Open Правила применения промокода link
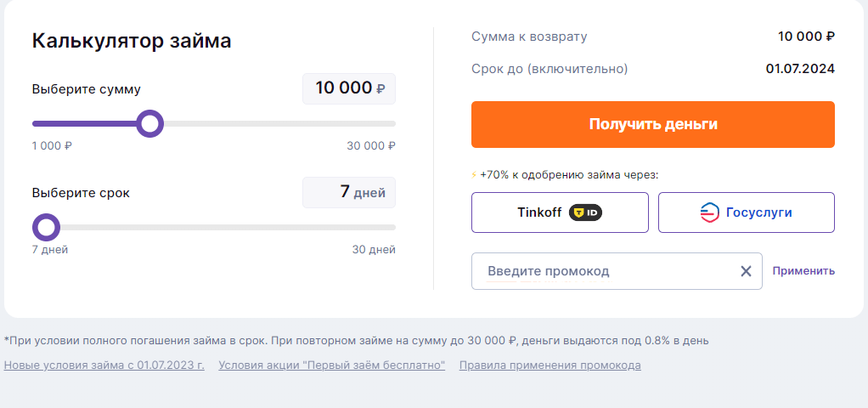 point(550,365)
